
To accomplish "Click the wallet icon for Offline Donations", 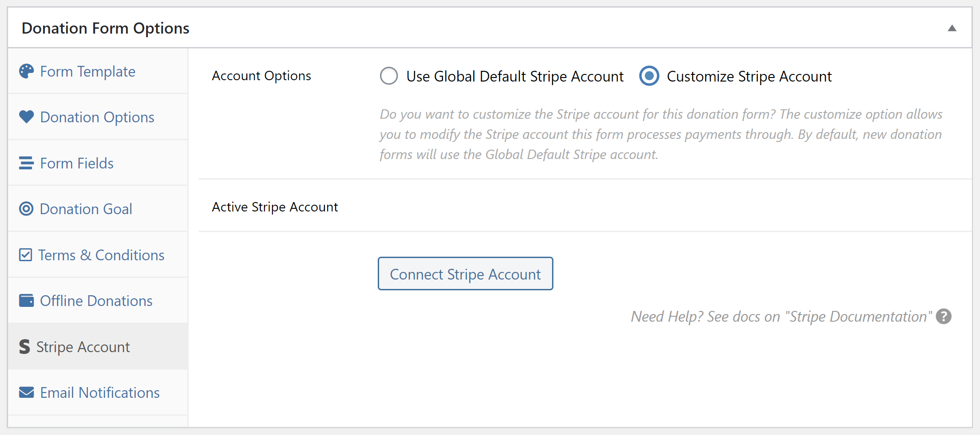I will pyautogui.click(x=26, y=301).
